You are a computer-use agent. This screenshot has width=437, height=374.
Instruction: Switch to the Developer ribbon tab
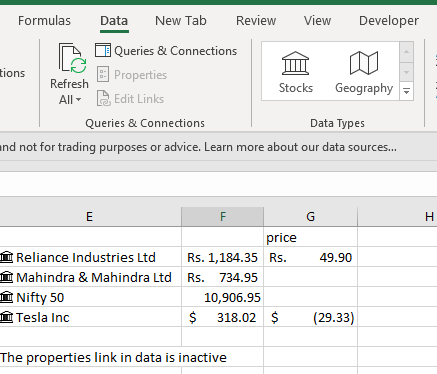tap(389, 21)
